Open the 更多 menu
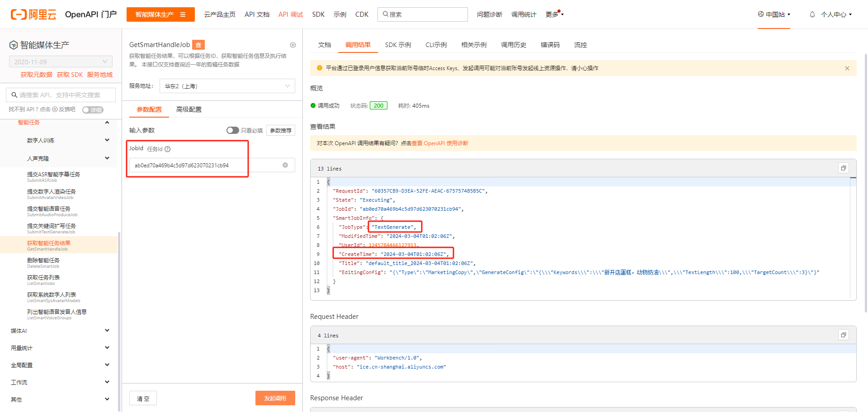This screenshot has width=868, height=412. click(555, 14)
